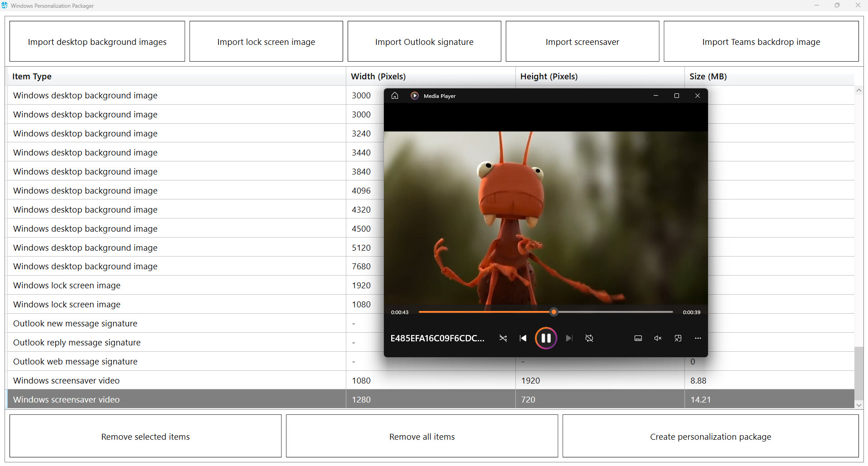868x466 pixels.
Task: Sort by Width (Pixels) column header
Action: [x=431, y=76]
